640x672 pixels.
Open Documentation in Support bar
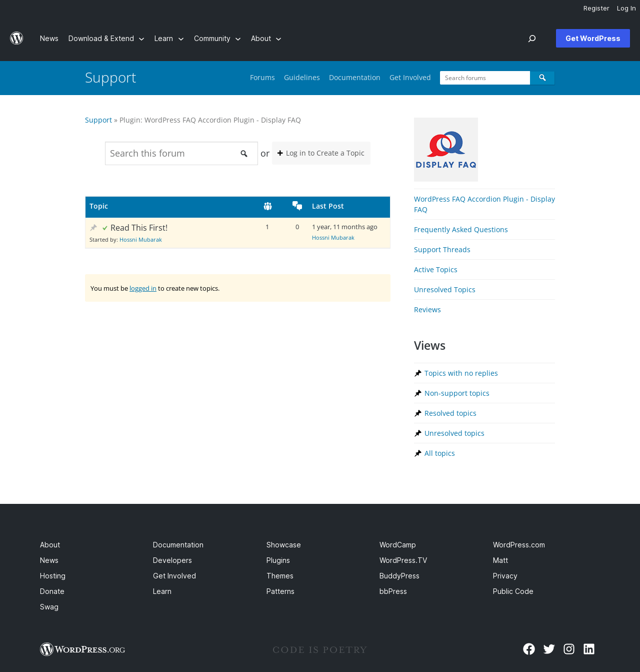354,78
